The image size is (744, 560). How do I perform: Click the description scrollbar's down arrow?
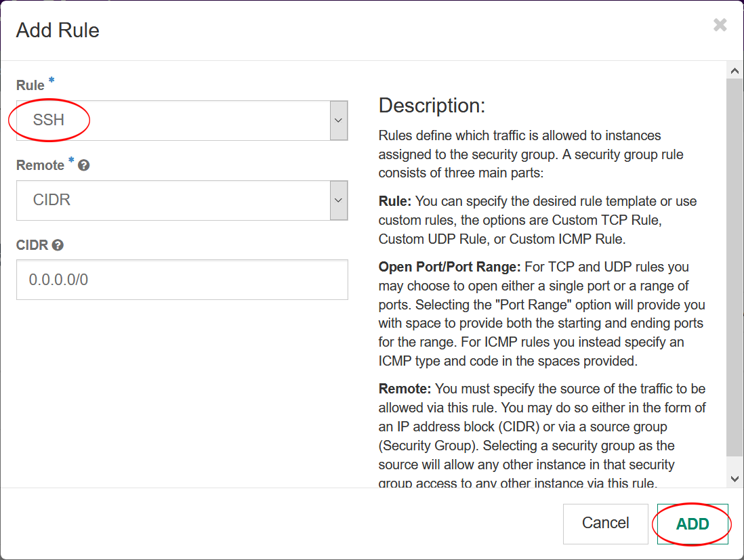point(734,478)
